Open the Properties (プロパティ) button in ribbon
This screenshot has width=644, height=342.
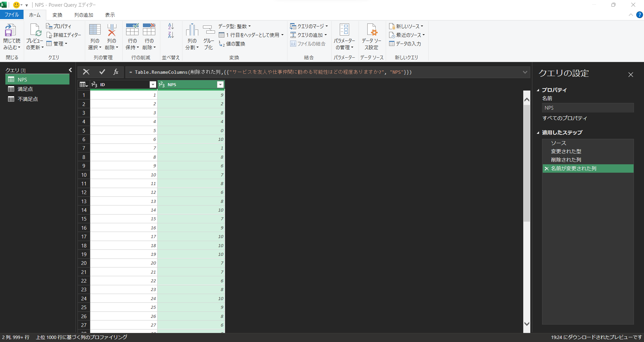(x=59, y=26)
